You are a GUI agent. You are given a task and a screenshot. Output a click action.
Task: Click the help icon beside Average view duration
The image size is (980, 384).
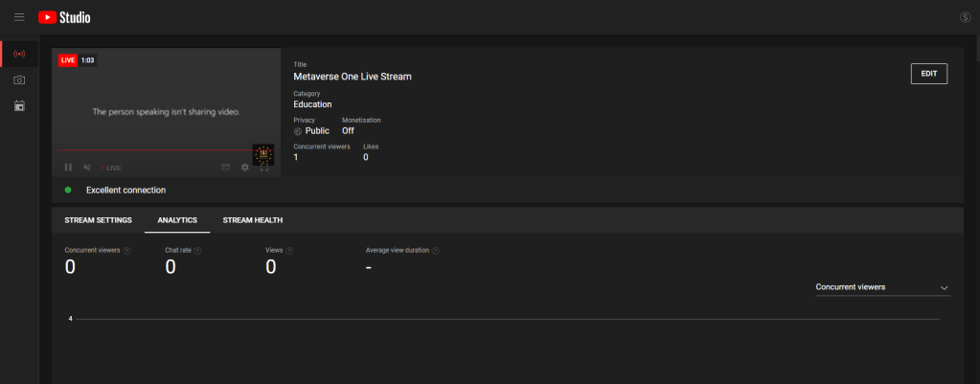(x=435, y=250)
